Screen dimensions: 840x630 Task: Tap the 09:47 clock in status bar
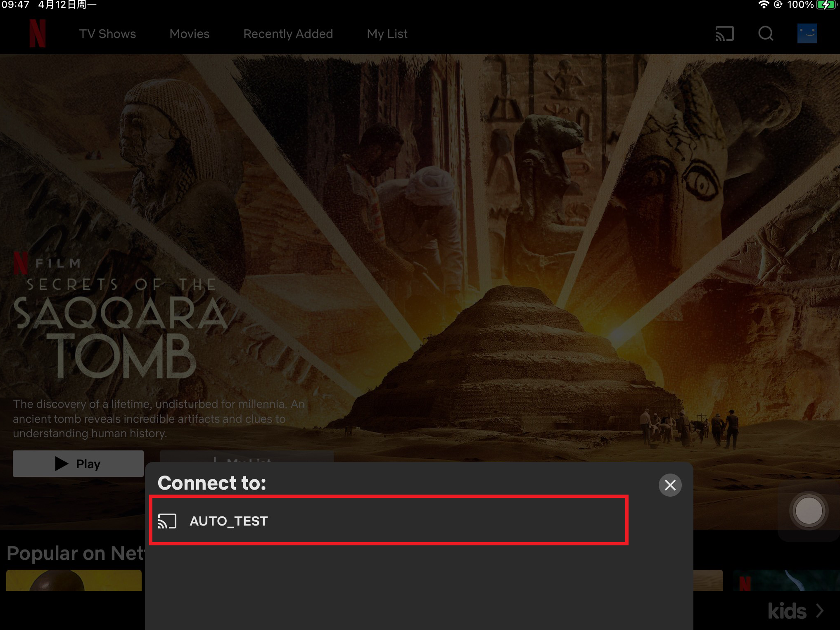pyautogui.click(x=15, y=5)
